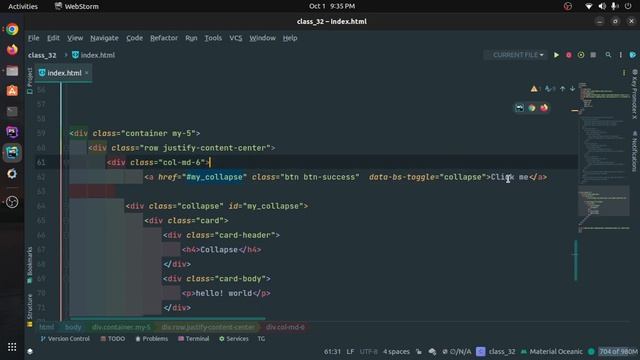Click the grey Stop square button
The width and height of the screenshot is (640, 360).
pyautogui.click(x=593, y=55)
